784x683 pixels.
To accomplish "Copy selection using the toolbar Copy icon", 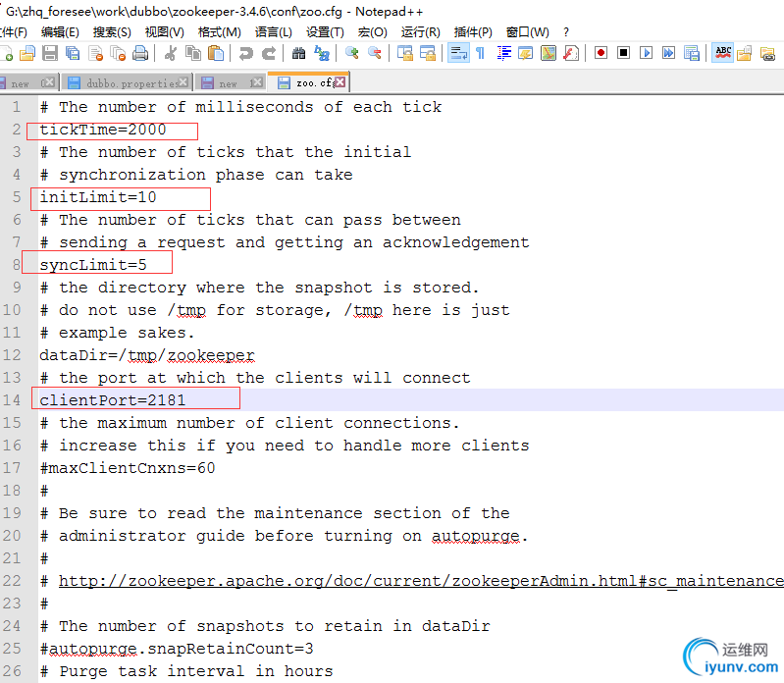I will (193, 53).
